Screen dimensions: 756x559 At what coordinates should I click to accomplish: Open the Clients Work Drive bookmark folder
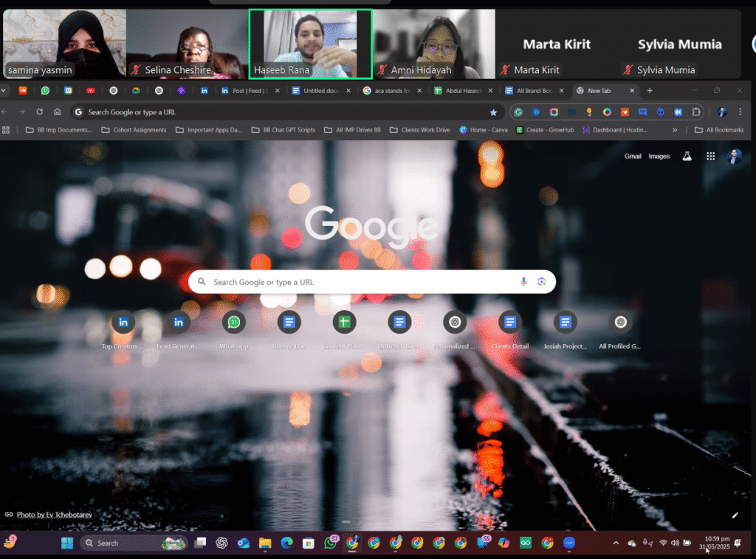pos(419,130)
